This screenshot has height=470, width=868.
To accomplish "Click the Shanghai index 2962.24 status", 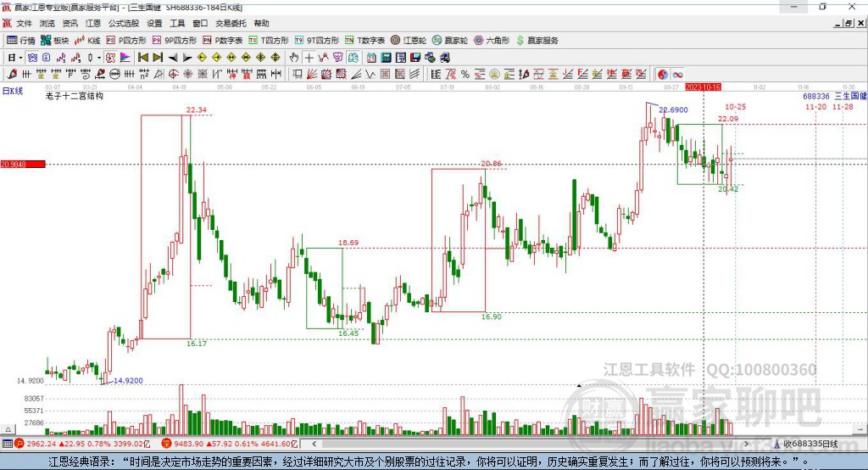I will [x=82, y=444].
